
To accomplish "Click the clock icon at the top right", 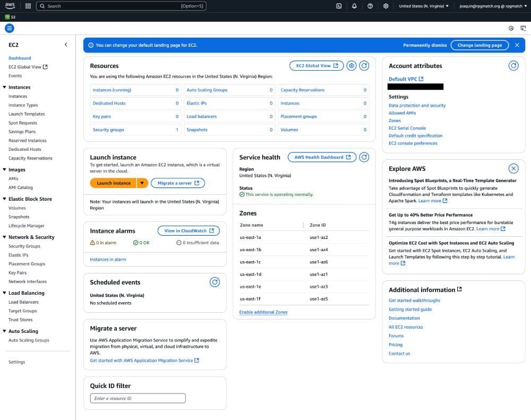I will point(511,29).
